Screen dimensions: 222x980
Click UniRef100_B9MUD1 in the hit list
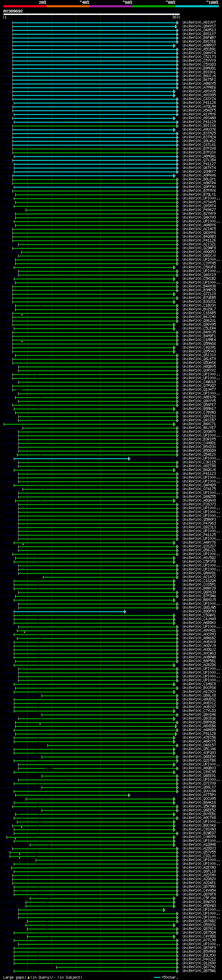199,68
